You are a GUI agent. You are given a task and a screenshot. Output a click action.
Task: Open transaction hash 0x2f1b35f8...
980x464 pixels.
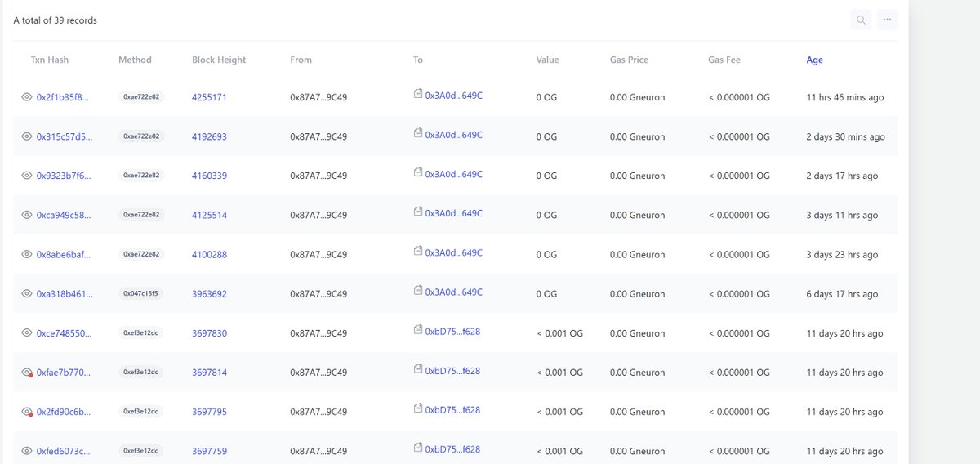tap(62, 97)
